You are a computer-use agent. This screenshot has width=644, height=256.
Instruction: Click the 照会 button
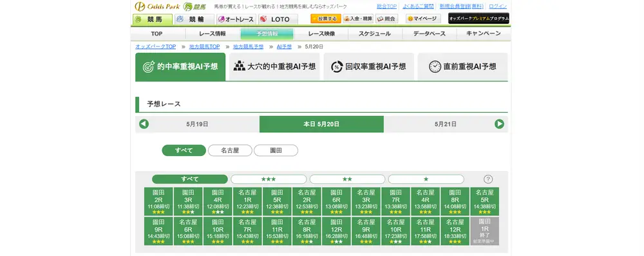[x=386, y=19]
